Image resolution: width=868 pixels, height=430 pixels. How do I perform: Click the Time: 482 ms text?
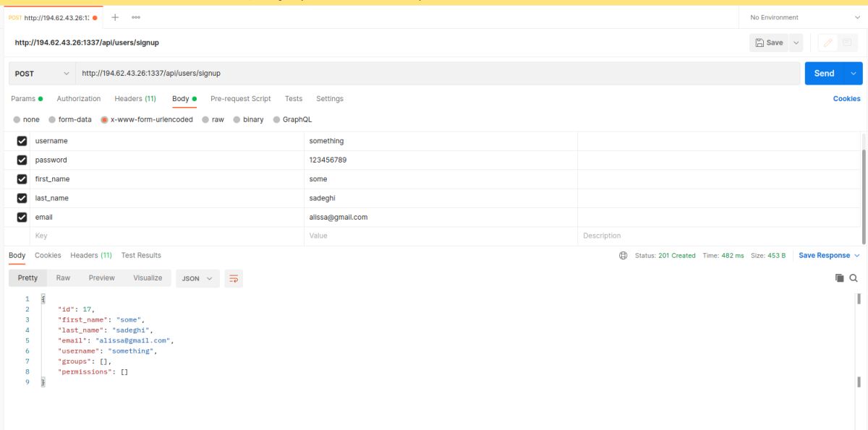click(723, 256)
